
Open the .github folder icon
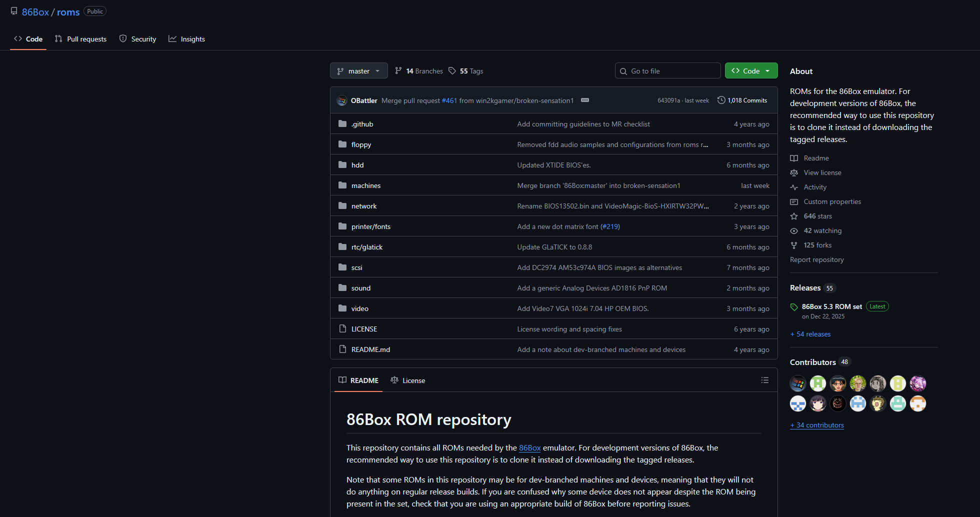[x=342, y=124]
